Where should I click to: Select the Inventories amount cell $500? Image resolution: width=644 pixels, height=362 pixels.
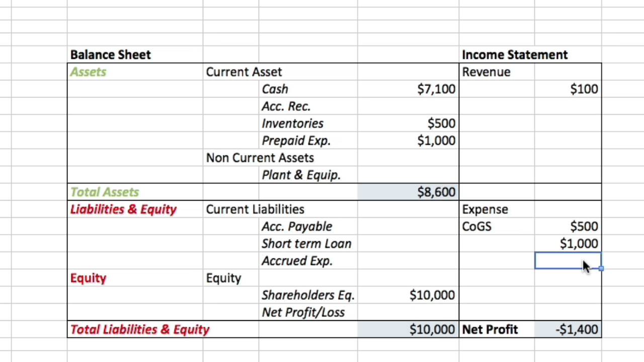pyautogui.click(x=441, y=124)
